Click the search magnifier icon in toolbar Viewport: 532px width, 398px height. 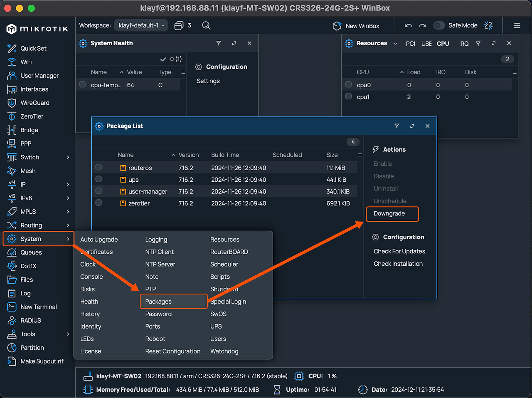point(206,25)
